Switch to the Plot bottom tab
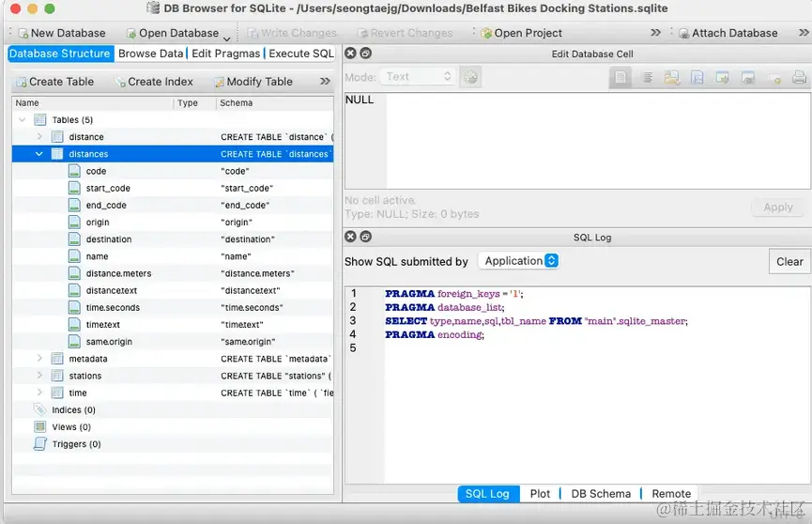Screen dimensions: 812x524 point(540,494)
